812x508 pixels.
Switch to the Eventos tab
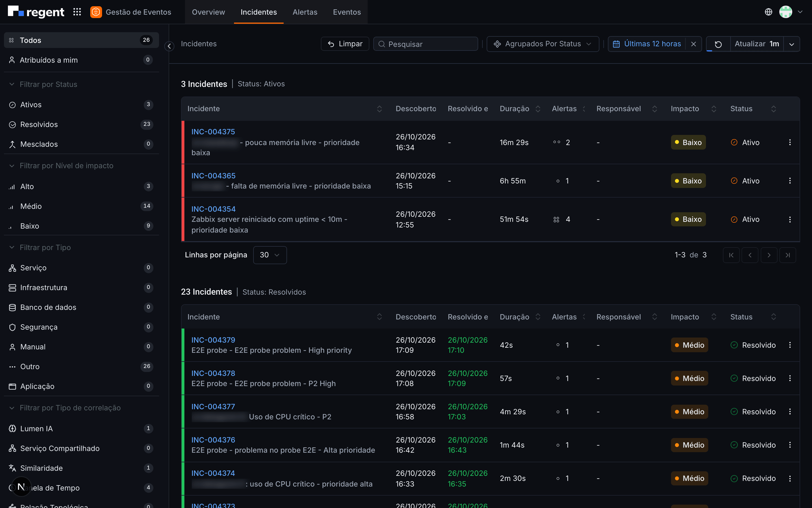tap(347, 12)
